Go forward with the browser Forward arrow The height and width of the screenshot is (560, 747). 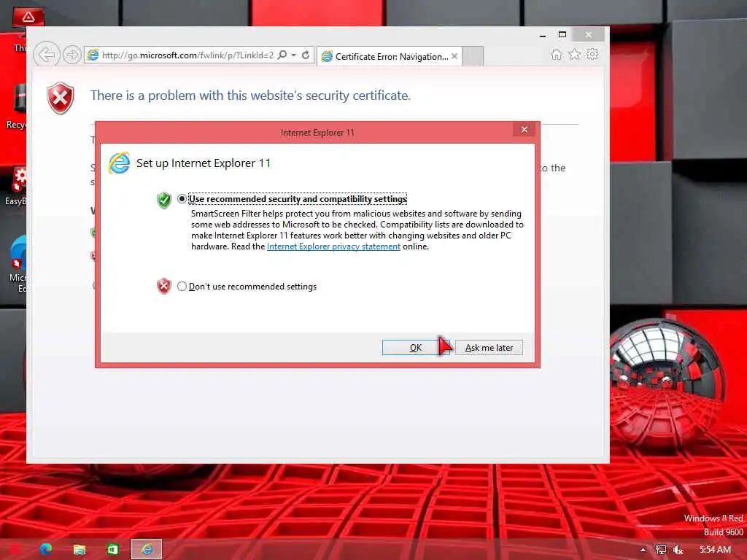click(x=72, y=55)
